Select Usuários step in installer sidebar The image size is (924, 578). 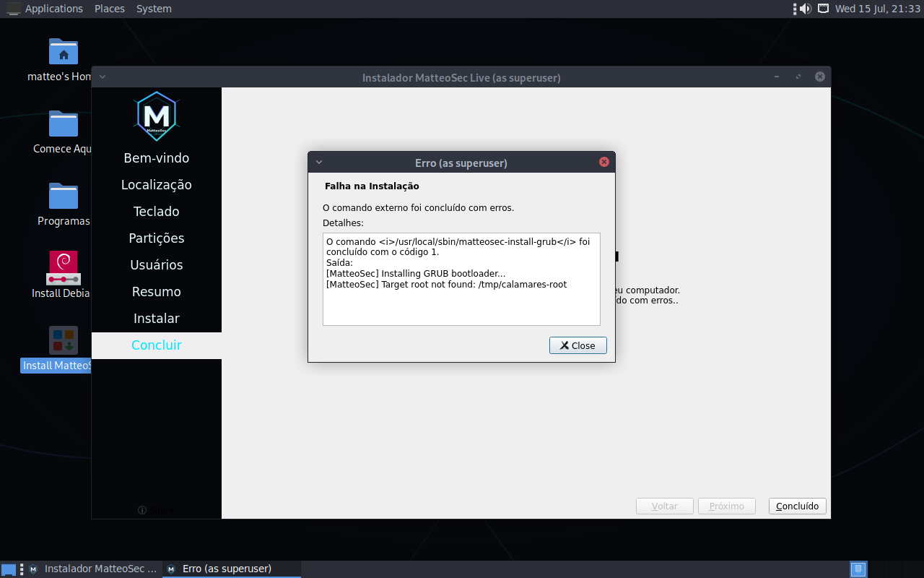pos(157,264)
